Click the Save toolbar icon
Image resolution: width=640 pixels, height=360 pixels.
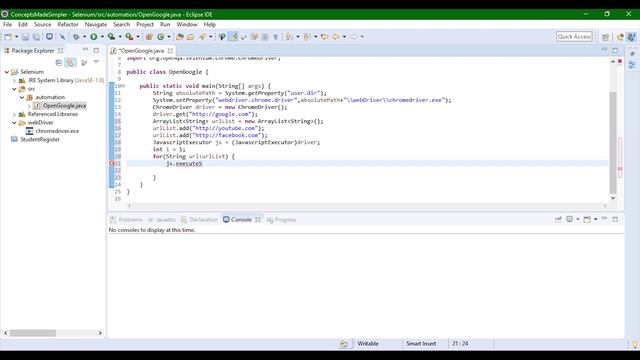point(25,37)
